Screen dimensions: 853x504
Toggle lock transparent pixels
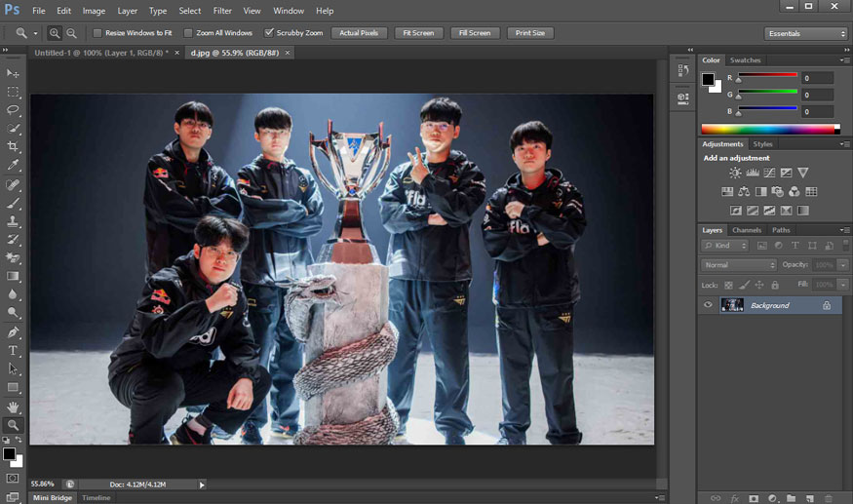(728, 285)
